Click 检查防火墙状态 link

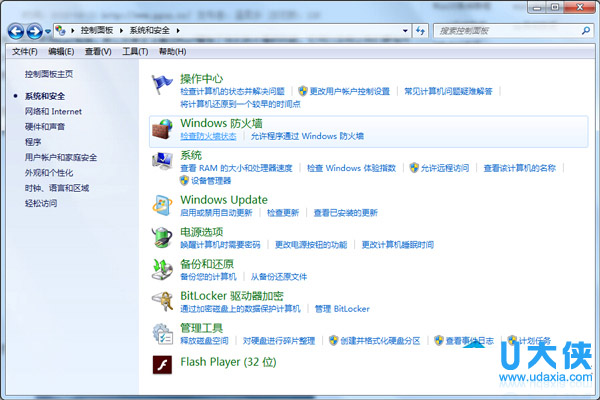(208, 136)
